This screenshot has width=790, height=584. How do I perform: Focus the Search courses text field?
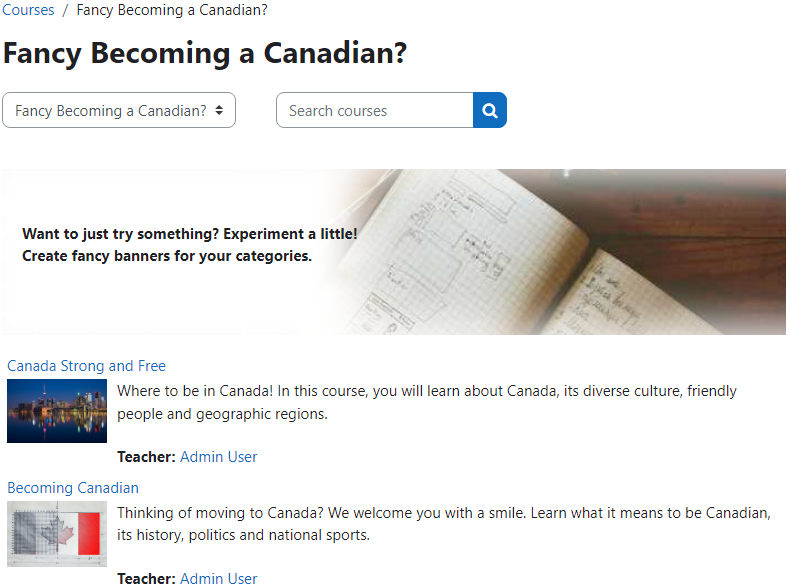[374, 111]
